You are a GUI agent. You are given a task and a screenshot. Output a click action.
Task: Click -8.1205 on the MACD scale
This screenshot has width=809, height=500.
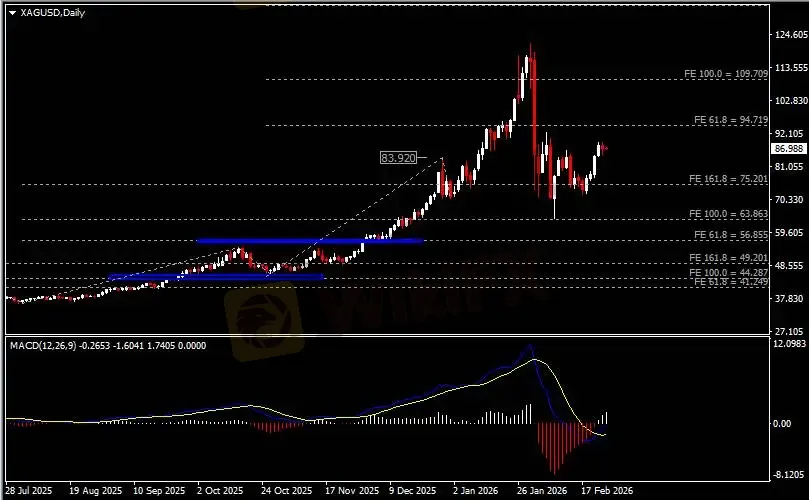789,474
